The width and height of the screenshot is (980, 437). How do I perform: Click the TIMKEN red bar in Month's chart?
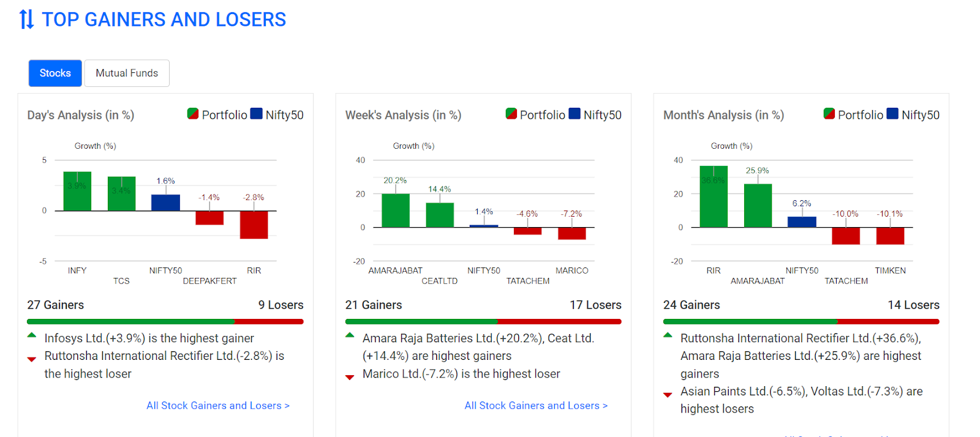[890, 236]
